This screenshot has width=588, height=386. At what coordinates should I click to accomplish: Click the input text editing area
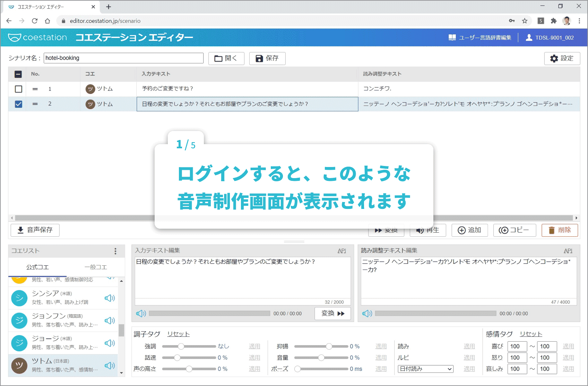point(243,278)
